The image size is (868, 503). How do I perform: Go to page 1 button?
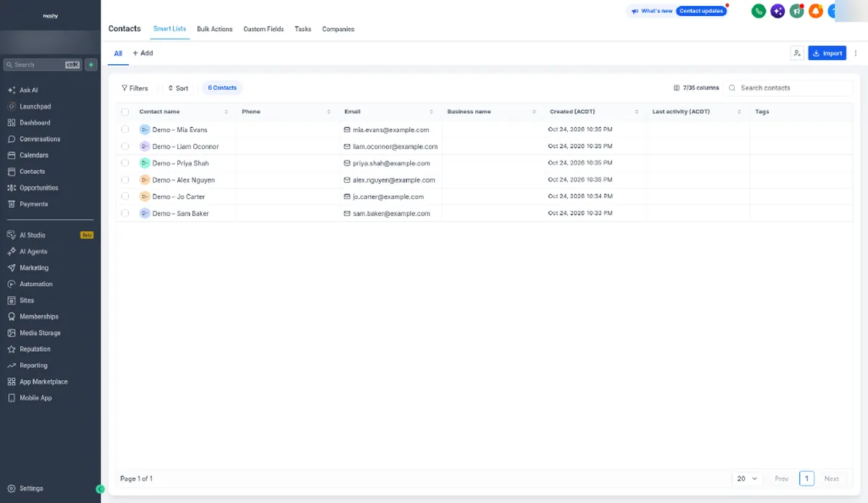click(x=807, y=478)
